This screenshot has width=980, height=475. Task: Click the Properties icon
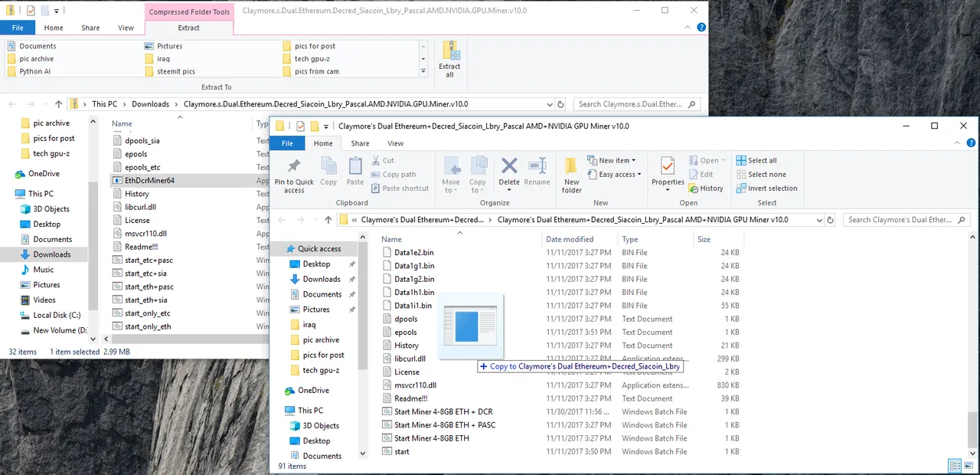tap(668, 166)
